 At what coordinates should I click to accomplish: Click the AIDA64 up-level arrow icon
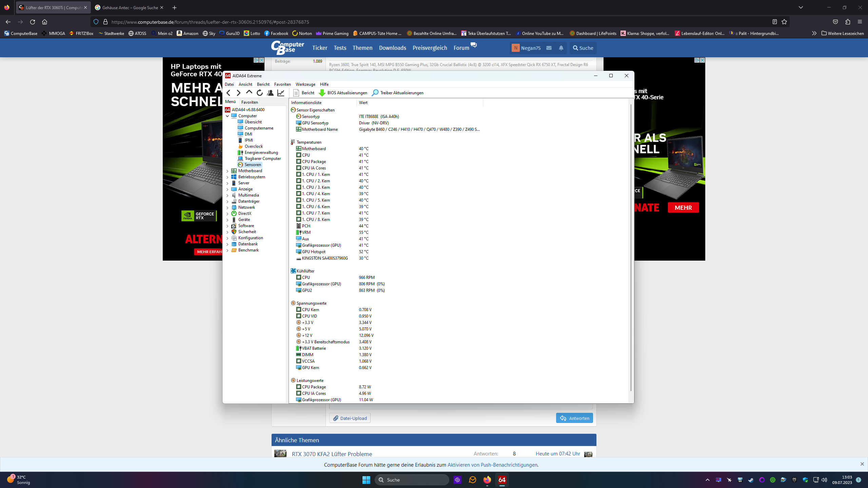(249, 92)
